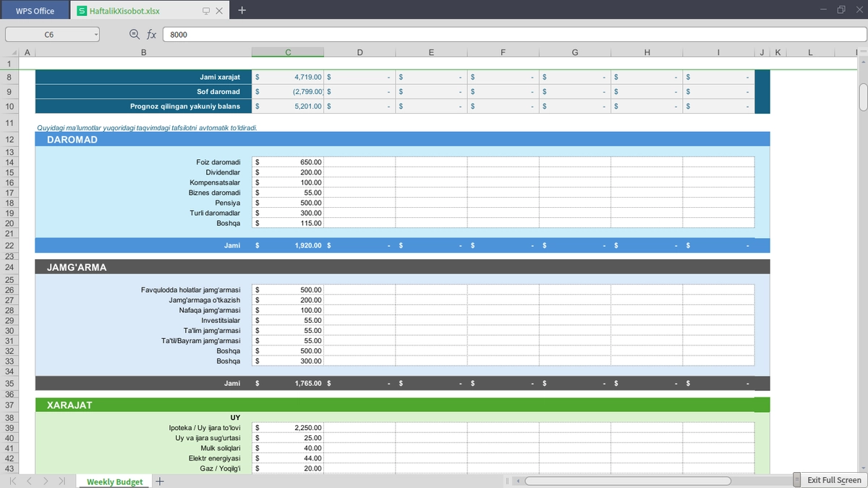
Task: Go to the last sheet navigation arrow
Action: [62, 481]
